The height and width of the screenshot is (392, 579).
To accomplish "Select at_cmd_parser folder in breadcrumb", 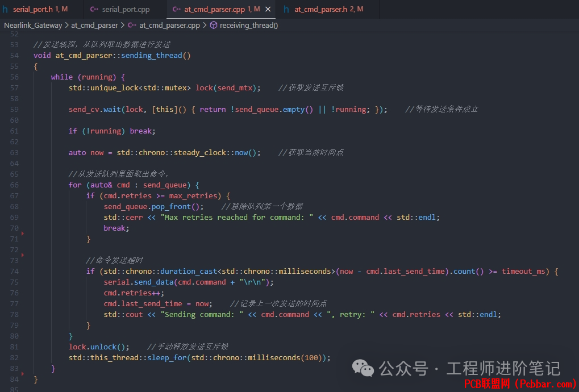I will (94, 25).
